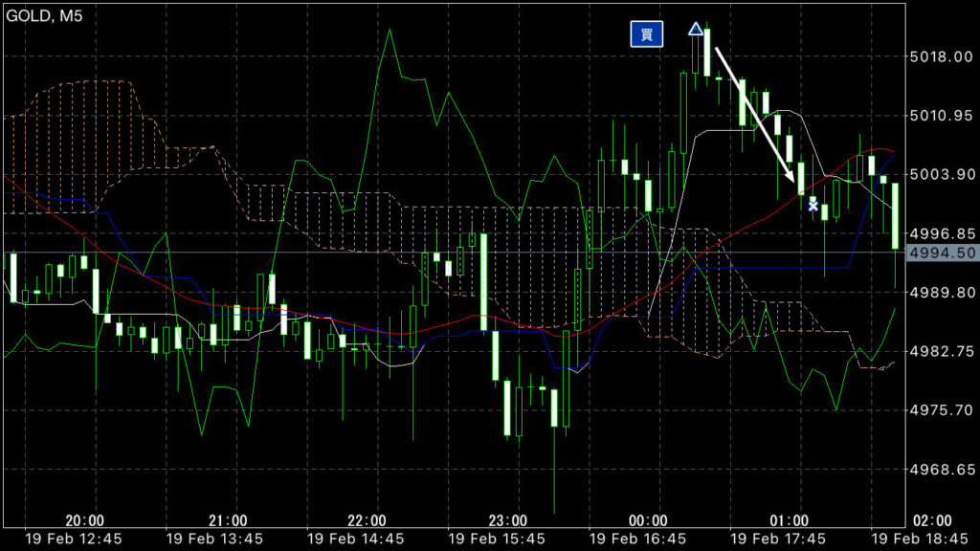Click the 5018.00 price axis label
Image resolution: width=980 pixels, height=551 pixels.
942,56
